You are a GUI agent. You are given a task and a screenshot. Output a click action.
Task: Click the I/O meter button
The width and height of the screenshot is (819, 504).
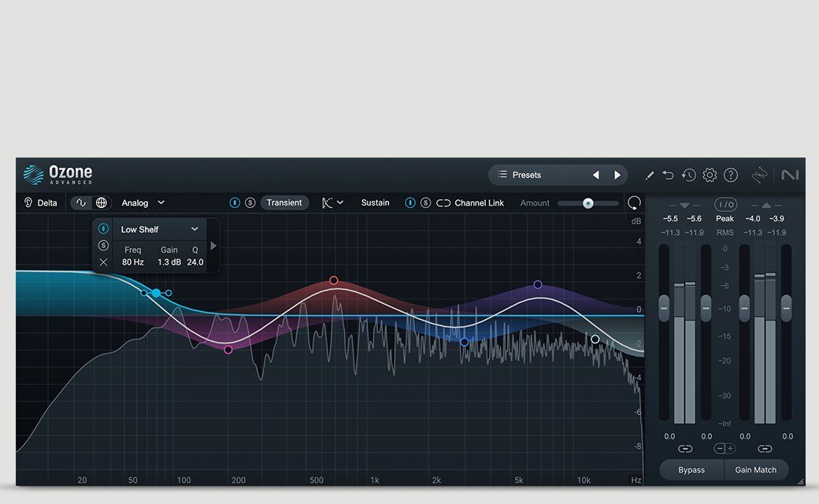725,204
